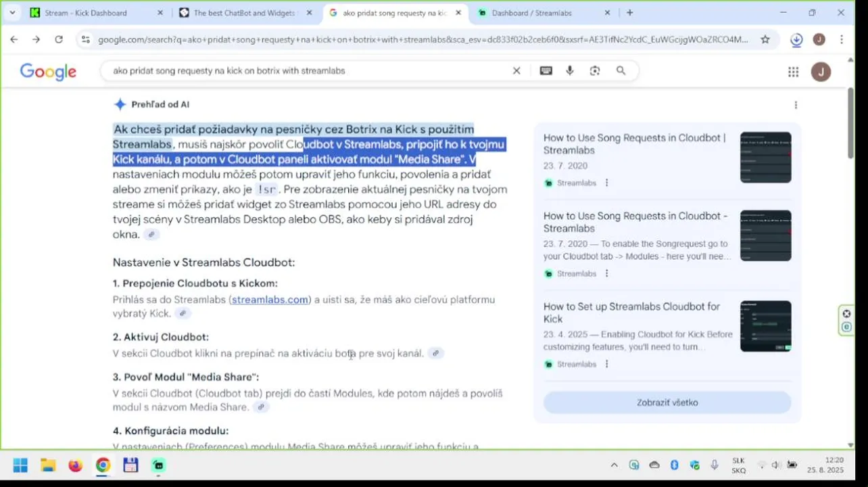Screen dimensions: 868x487
Task: Open thumbnail of Cloudbot for Kick result
Action: coord(765,326)
